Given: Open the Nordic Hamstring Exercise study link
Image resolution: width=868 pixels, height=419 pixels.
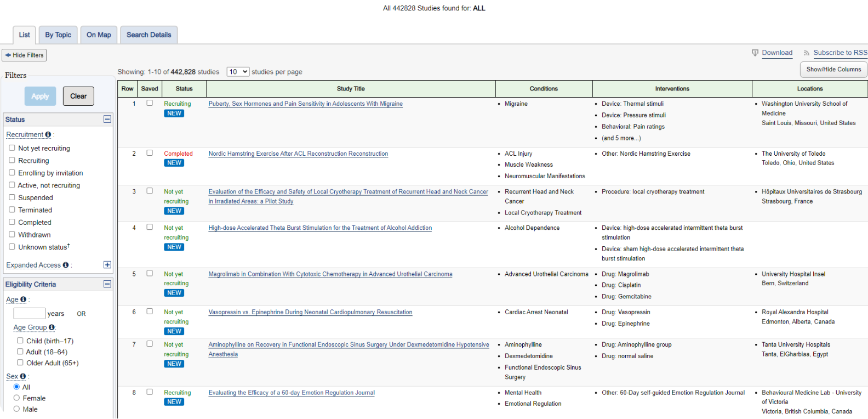Looking at the screenshot, I should (298, 154).
